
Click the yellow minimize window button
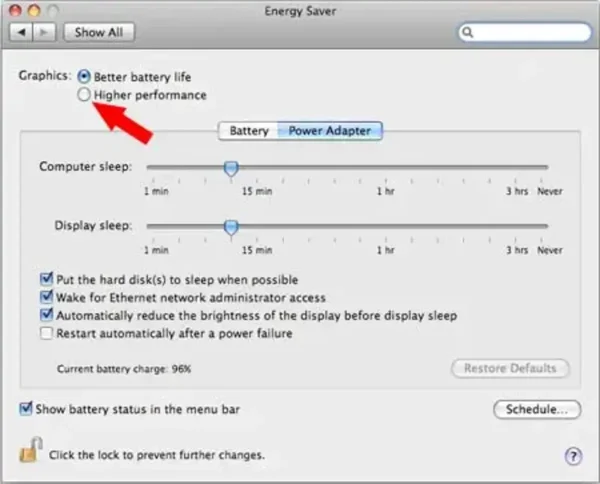click(x=34, y=10)
